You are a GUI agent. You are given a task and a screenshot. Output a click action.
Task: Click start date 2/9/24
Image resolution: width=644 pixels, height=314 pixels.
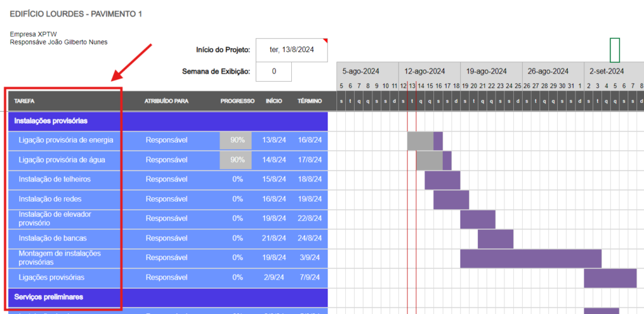pyautogui.click(x=274, y=278)
